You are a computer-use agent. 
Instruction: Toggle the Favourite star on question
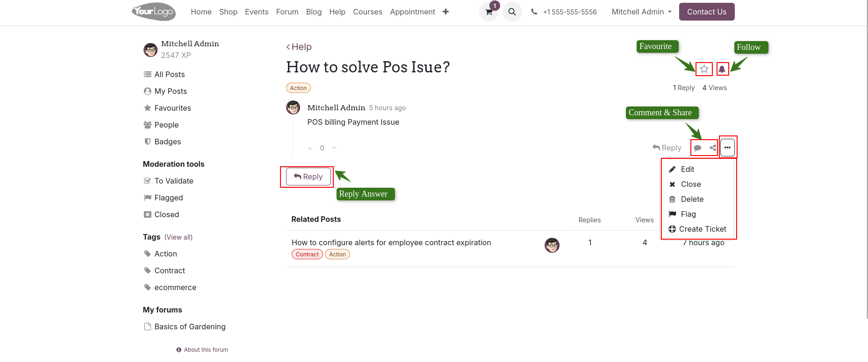704,69
